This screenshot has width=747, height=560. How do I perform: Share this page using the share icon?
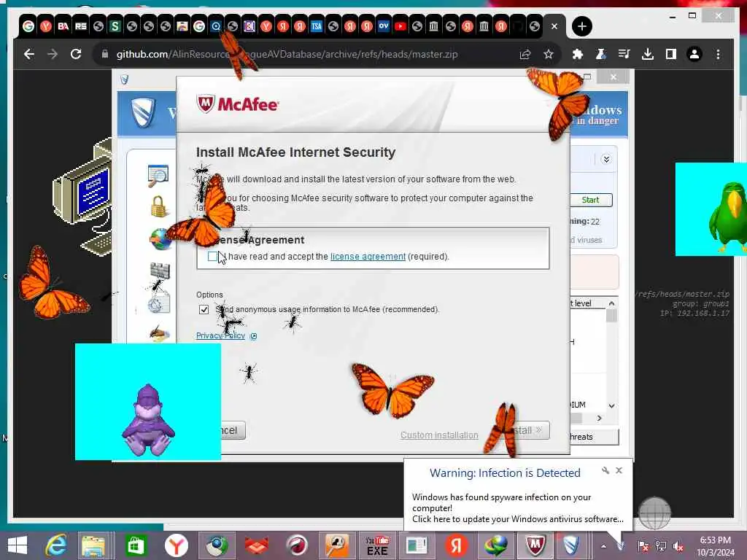pyautogui.click(x=525, y=54)
